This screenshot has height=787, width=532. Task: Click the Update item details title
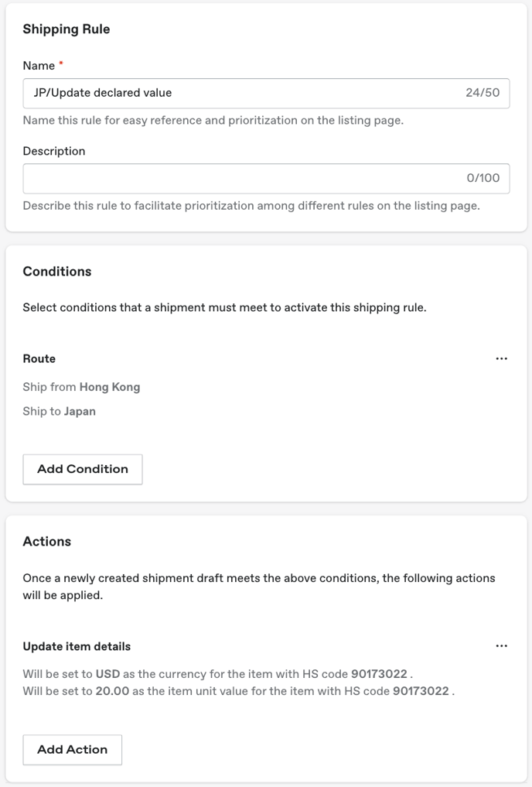[x=77, y=646]
